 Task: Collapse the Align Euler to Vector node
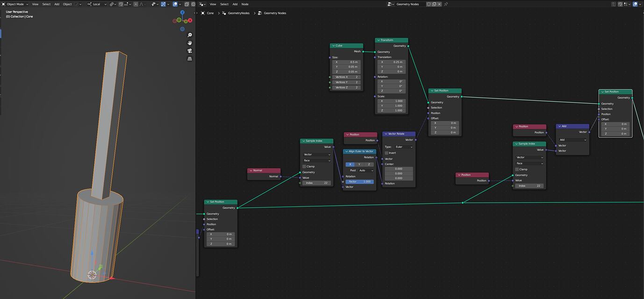click(346, 151)
